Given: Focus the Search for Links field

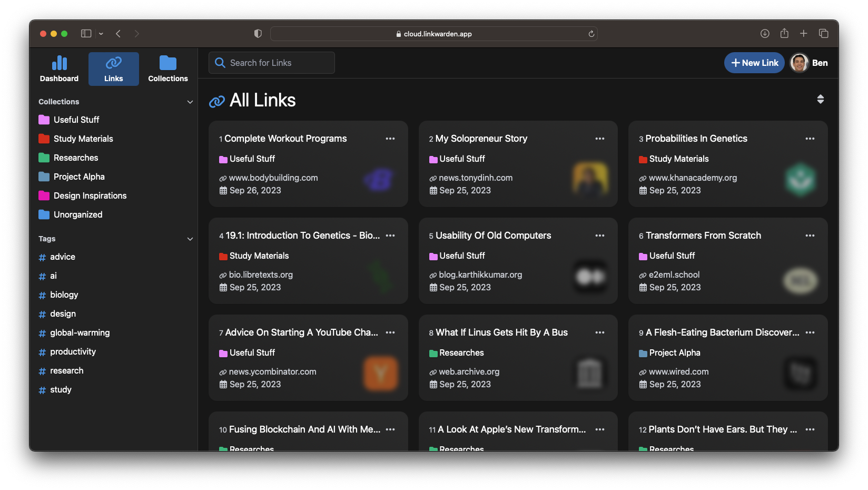Looking at the screenshot, I should click(272, 63).
